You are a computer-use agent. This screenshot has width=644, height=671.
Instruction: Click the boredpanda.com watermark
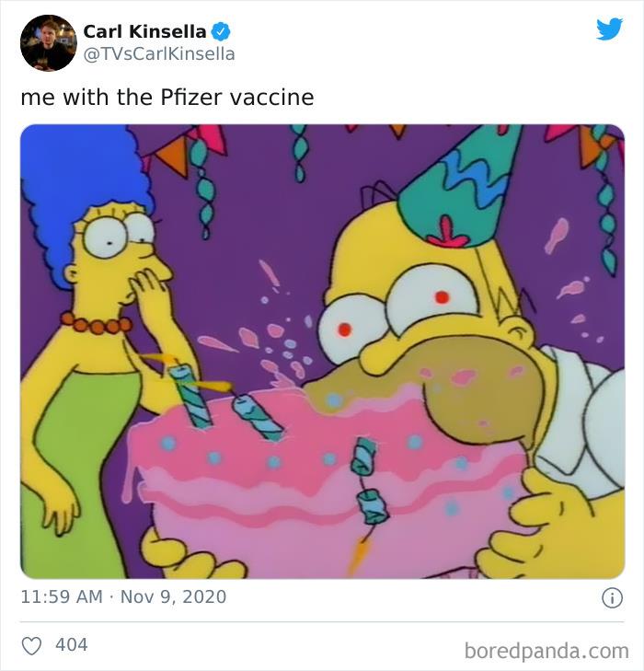(546, 651)
